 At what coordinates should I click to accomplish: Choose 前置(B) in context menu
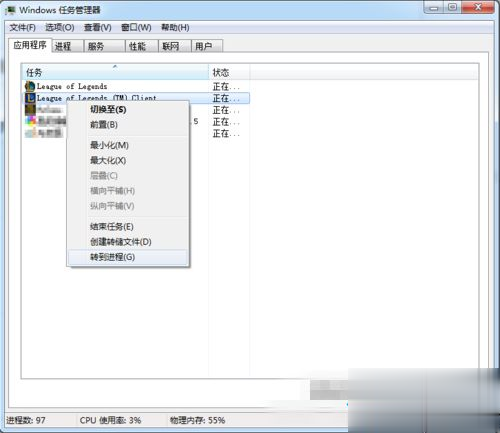coord(128,125)
